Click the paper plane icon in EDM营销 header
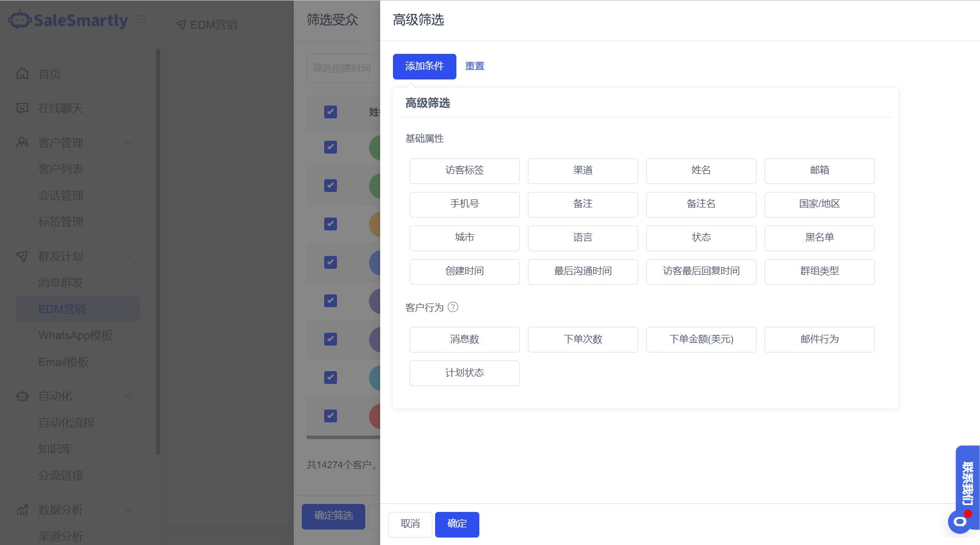The image size is (980, 545). coord(181,25)
